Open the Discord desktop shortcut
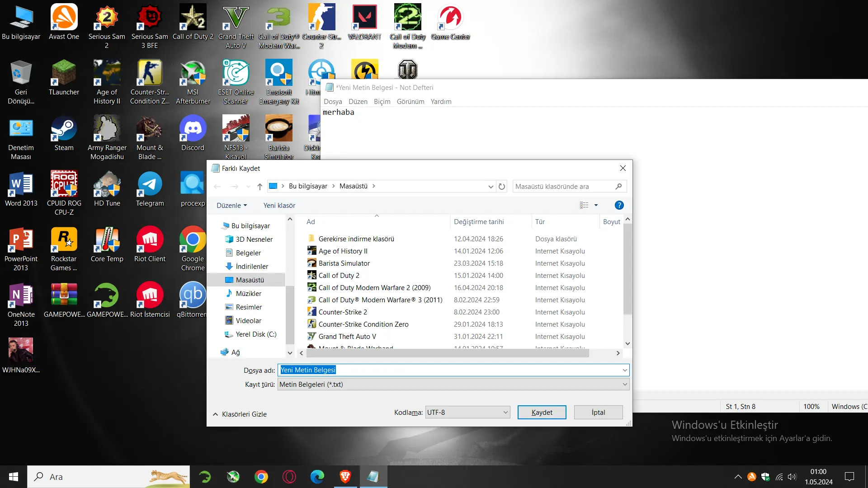The image size is (868, 488). [x=193, y=133]
